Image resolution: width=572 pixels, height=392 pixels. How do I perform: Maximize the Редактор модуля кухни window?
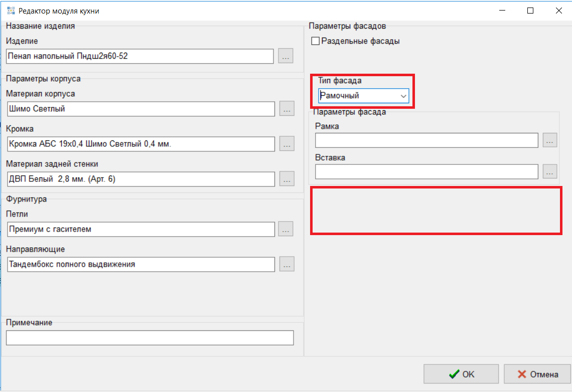pyautogui.click(x=530, y=11)
